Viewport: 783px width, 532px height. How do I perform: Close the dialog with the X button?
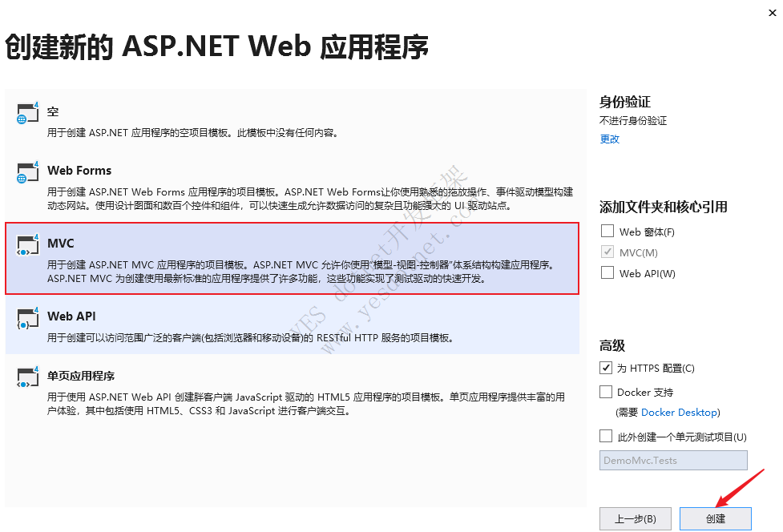[772, 13]
